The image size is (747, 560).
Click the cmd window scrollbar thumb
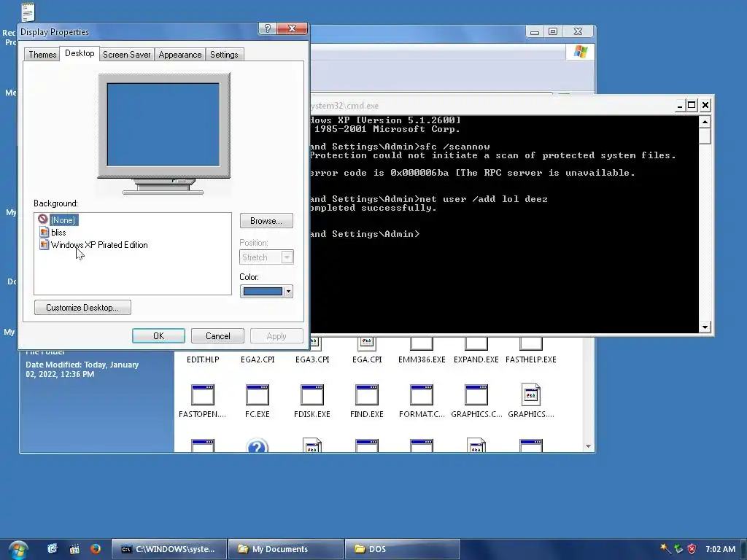pyautogui.click(x=705, y=136)
